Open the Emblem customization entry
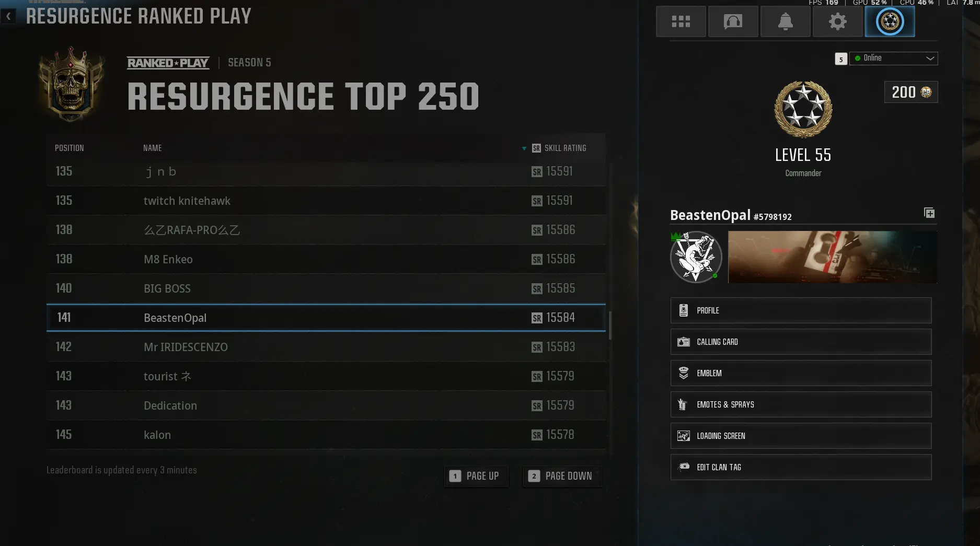The height and width of the screenshot is (546, 980). 801,373
